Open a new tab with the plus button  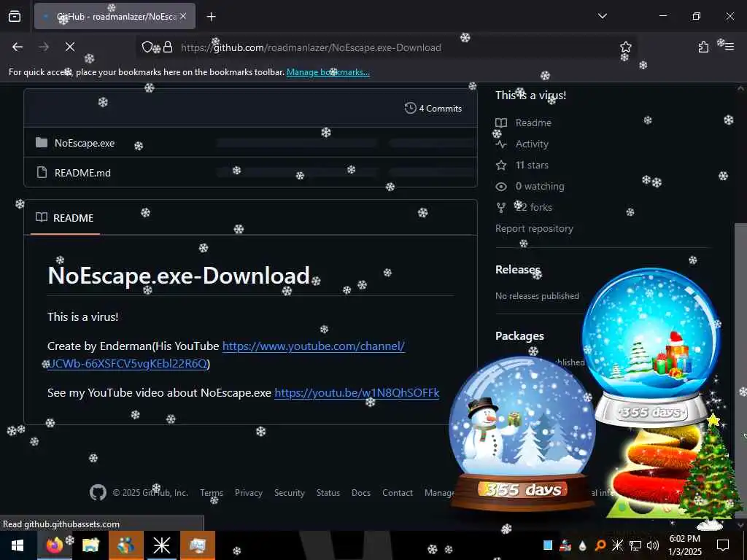click(x=211, y=17)
